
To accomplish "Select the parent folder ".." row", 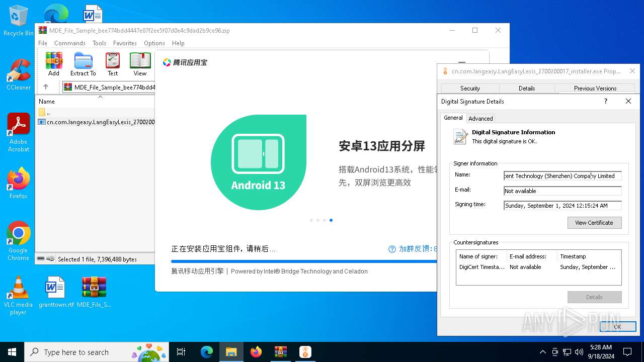I will click(x=96, y=112).
